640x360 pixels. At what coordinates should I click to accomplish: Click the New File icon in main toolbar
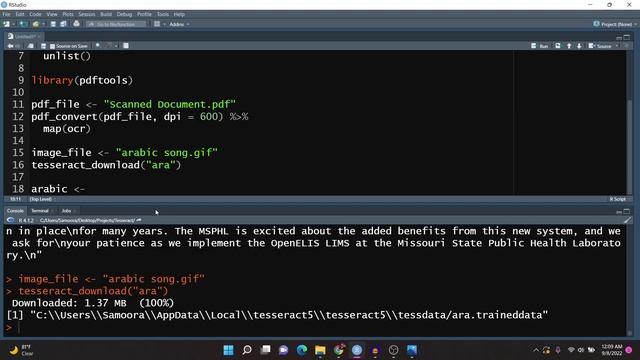click(x=6, y=24)
